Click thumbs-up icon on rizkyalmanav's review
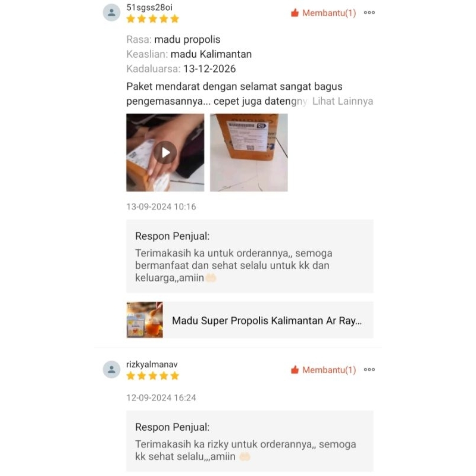Screen dimensions: 476x476 (295, 369)
